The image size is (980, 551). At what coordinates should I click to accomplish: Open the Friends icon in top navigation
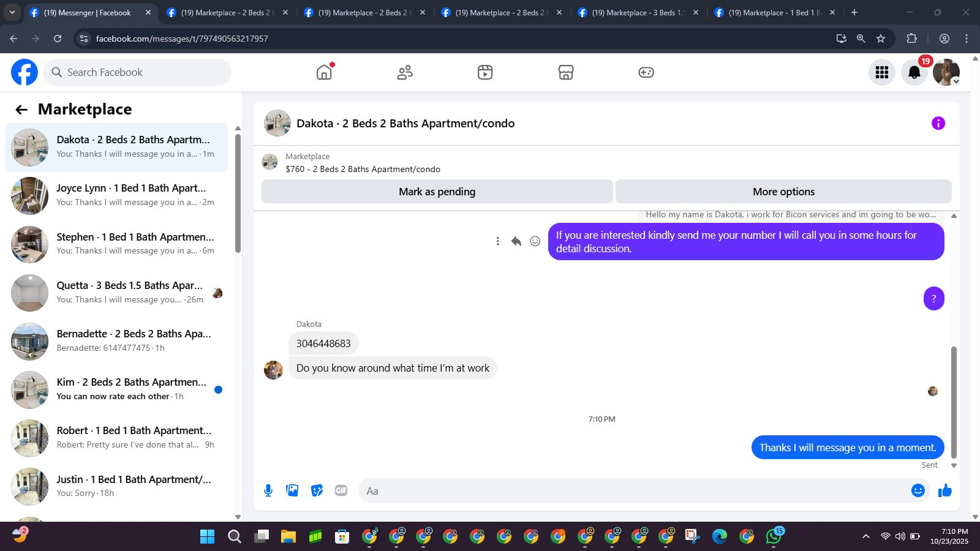click(405, 72)
